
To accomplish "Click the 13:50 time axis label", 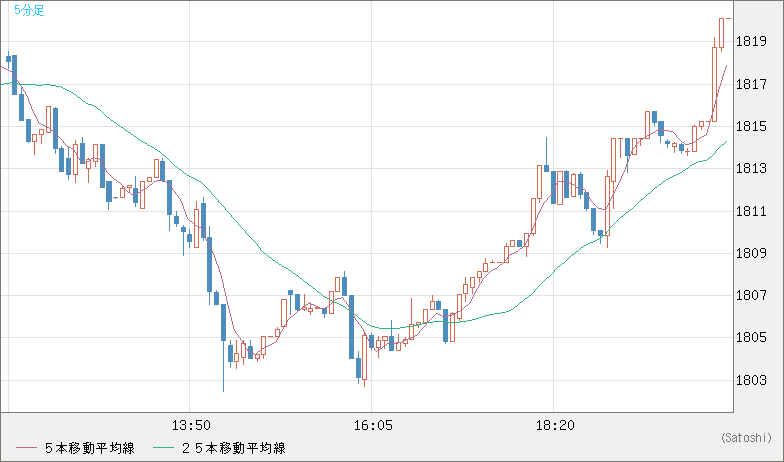I will point(191,426).
